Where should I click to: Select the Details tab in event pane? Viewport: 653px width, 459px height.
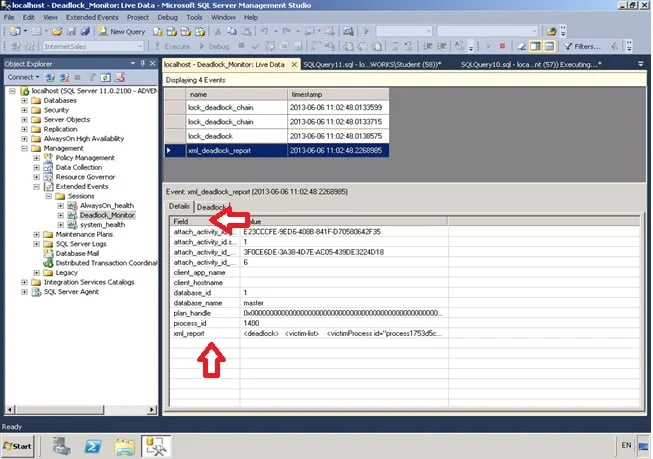point(179,207)
